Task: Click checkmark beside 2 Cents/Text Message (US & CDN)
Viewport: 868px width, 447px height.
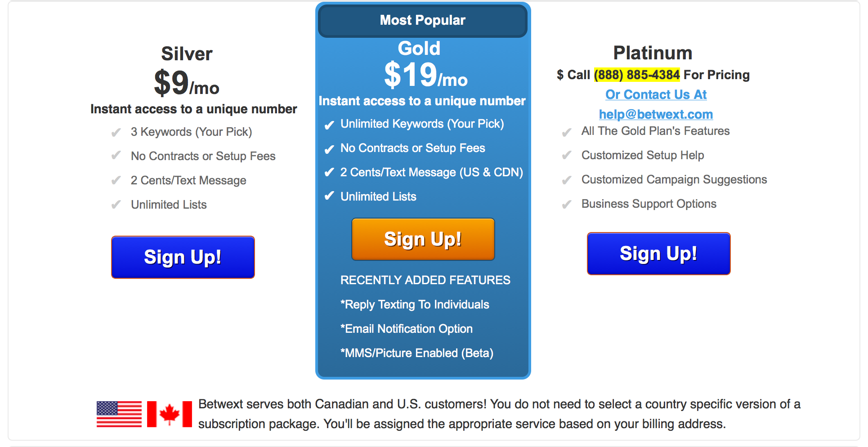Action: 329,172
